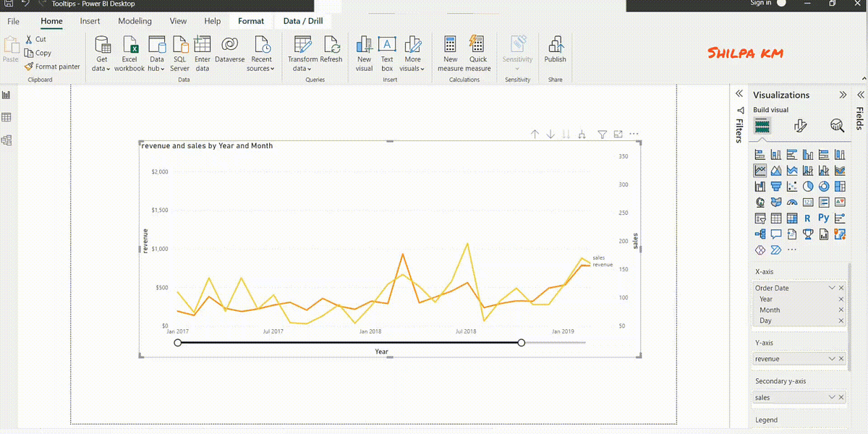Screen dimensions: 868x434
Task: Open the filter funnel on the chart visual
Action: tap(602, 134)
